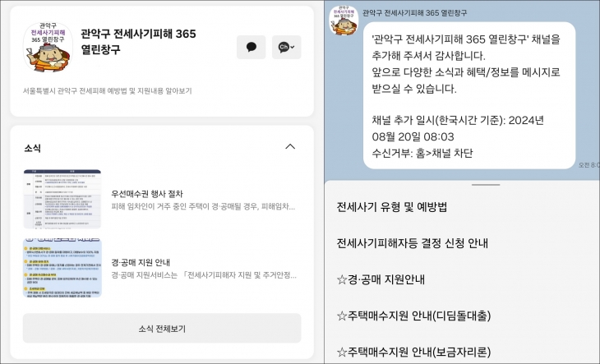Open the 경·공매 지원 안내 thumbnail

[62, 268]
